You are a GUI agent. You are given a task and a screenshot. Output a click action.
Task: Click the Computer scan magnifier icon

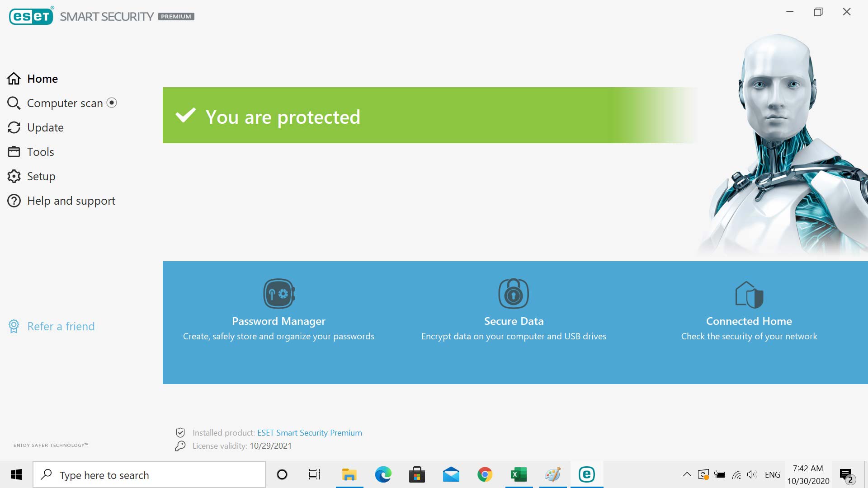click(14, 103)
